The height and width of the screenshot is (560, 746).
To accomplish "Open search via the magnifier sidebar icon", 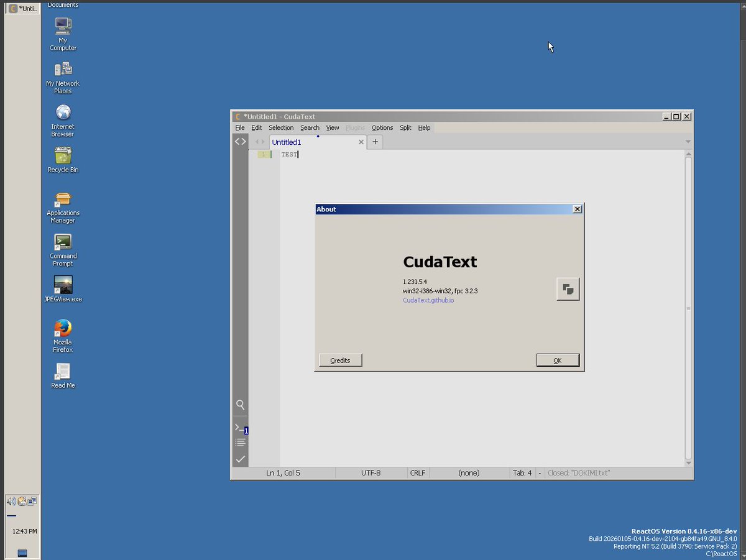I will [240, 405].
